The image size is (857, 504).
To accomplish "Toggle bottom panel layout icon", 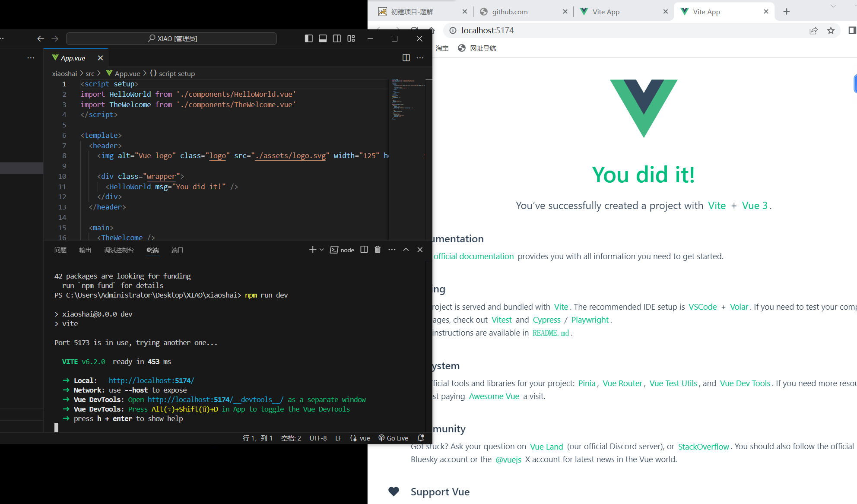I will pyautogui.click(x=323, y=38).
